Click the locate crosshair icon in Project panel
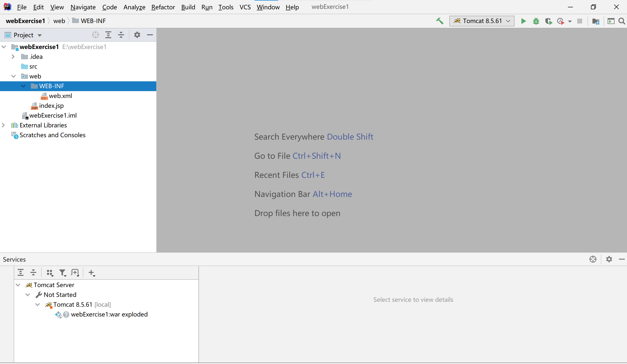Screen dimensions: 627x364 click(95, 35)
